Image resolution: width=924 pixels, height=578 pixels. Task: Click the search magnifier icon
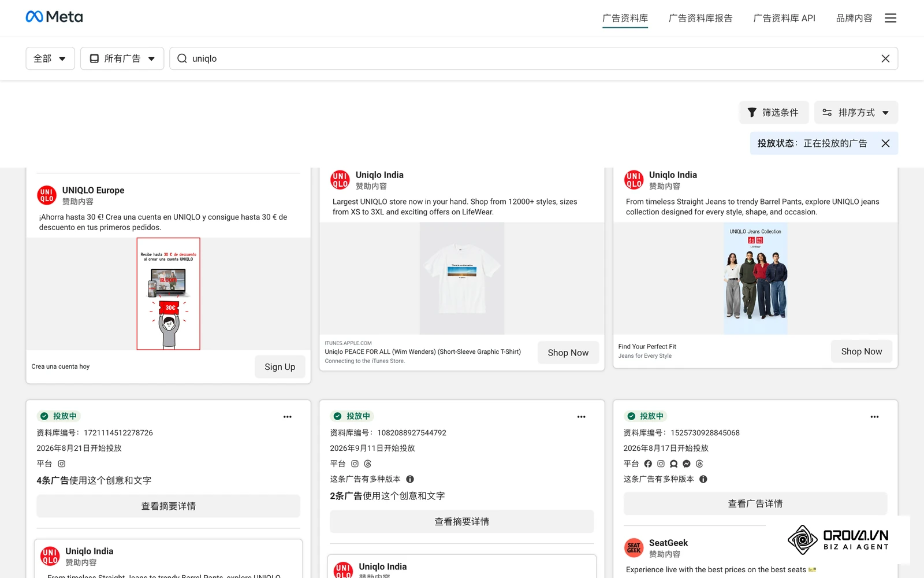click(x=182, y=58)
